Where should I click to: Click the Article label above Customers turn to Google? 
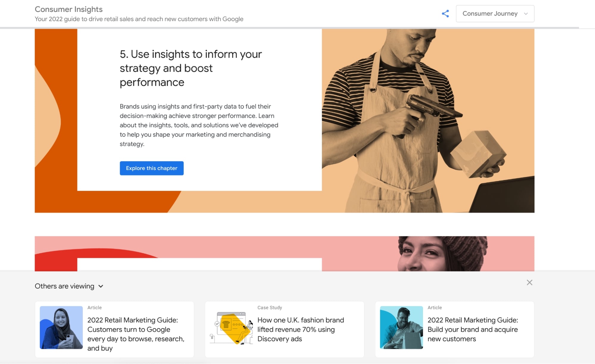click(94, 307)
